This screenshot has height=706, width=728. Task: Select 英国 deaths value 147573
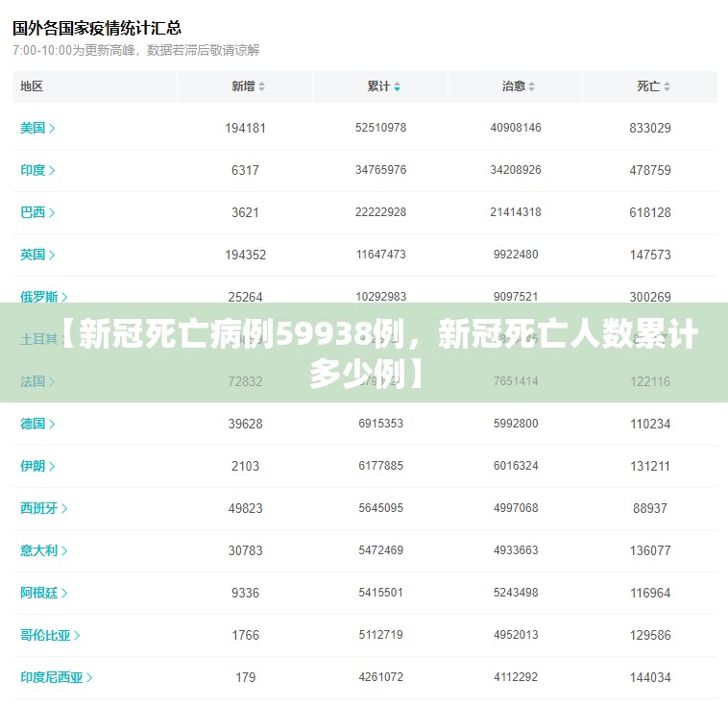coord(650,255)
